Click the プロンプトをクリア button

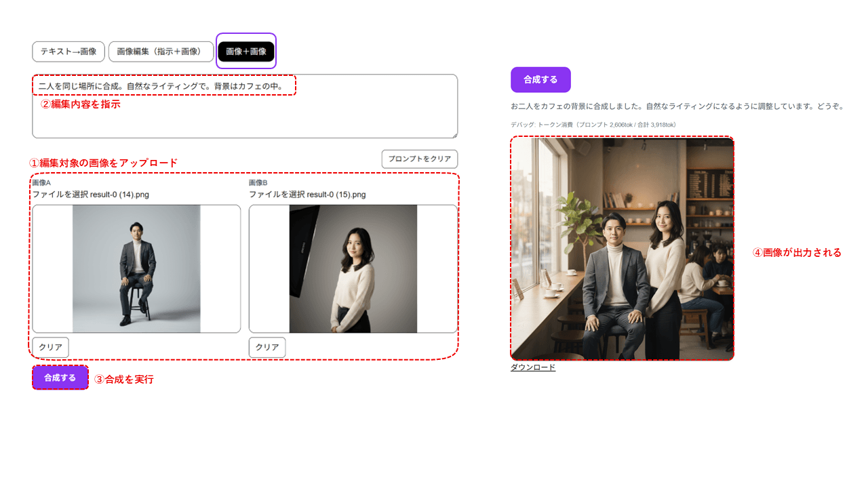420,159
